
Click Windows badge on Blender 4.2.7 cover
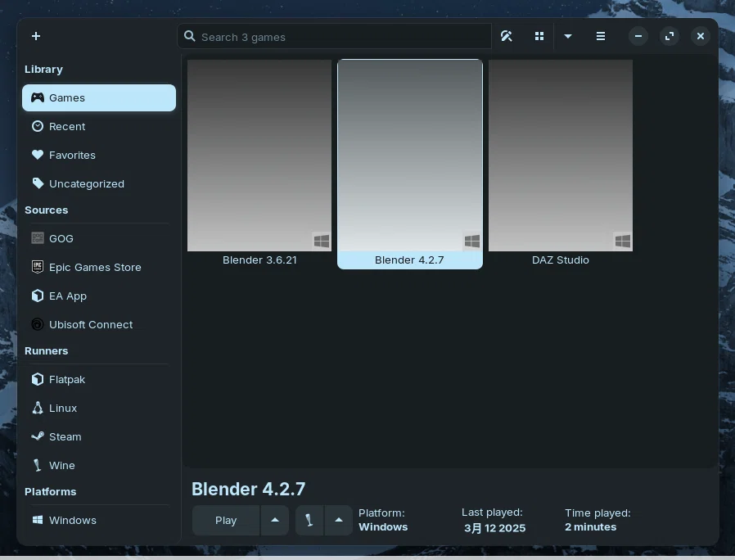pos(472,241)
